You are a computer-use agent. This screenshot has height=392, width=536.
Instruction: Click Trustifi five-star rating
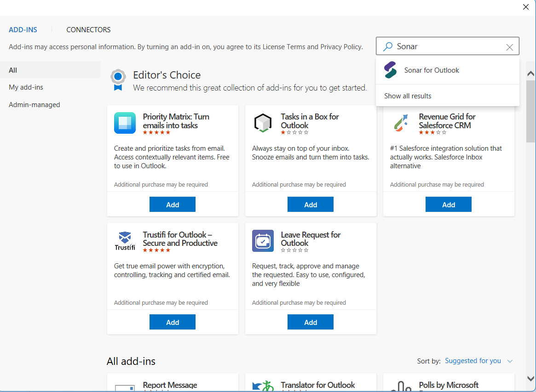coord(156,250)
